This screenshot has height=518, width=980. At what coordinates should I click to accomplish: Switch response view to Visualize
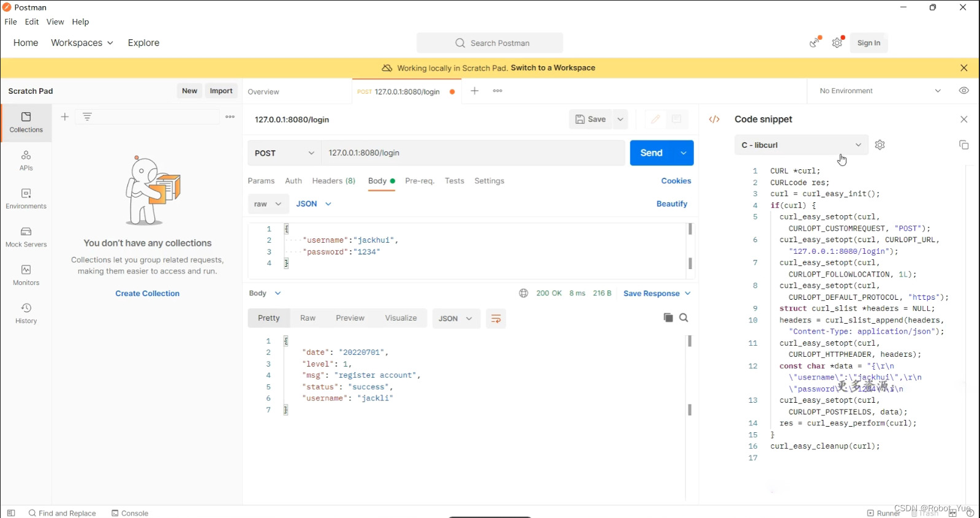[x=401, y=318]
